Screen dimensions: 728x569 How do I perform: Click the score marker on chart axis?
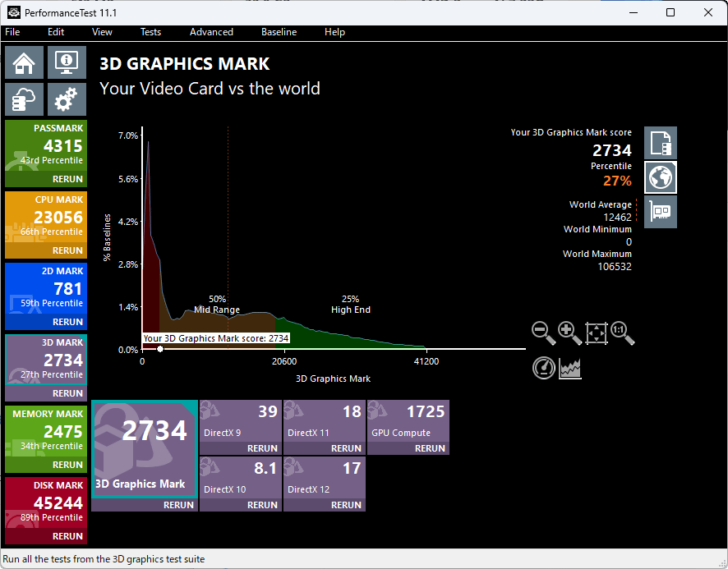(x=160, y=349)
